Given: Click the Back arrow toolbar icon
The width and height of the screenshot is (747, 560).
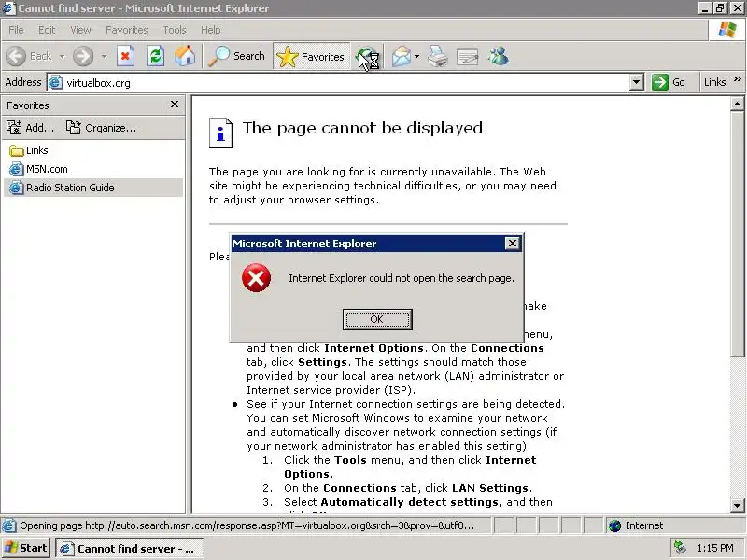Looking at the screenshot, I should pos(16,56).
